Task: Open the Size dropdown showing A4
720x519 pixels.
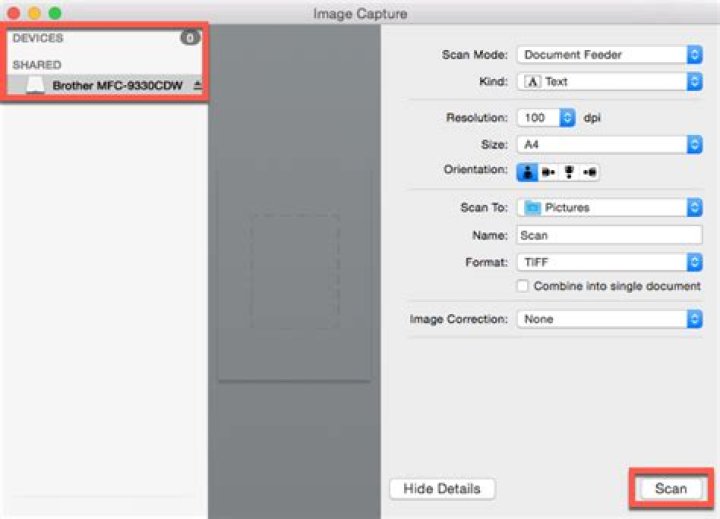Action: [x=609, y=145]
